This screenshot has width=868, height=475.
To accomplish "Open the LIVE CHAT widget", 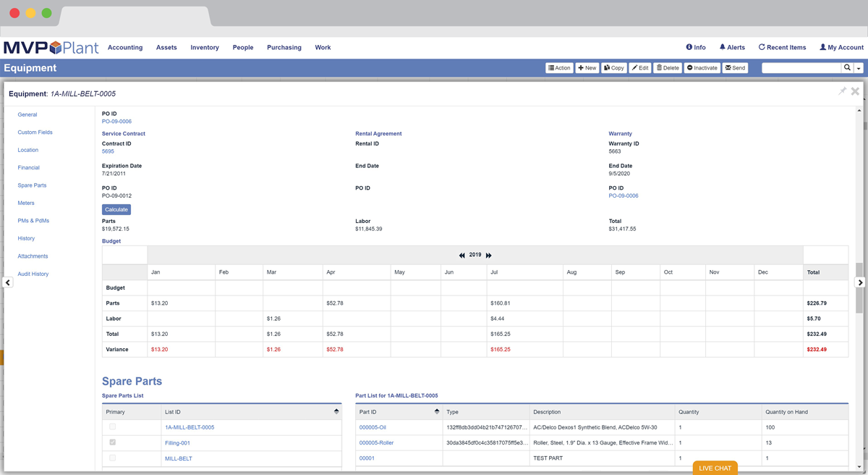I will [715, 468].
